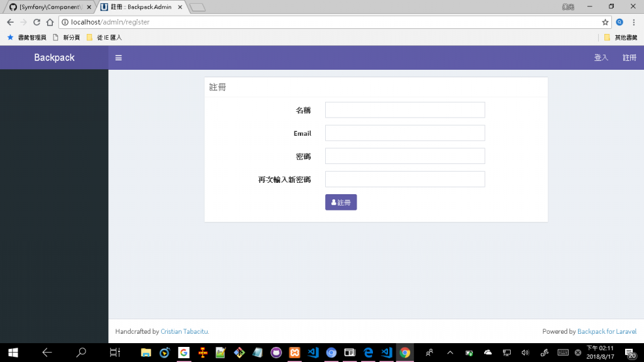644x362 pixels.
Task: Open the 註冊 link in top navbar
Action: (629, 58)
